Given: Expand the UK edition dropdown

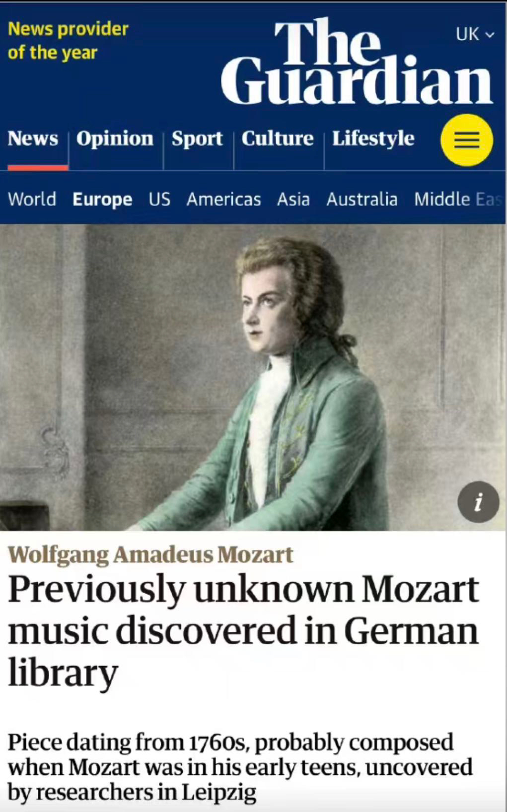Looking at the screenshot, I should (x=475, y=34).
